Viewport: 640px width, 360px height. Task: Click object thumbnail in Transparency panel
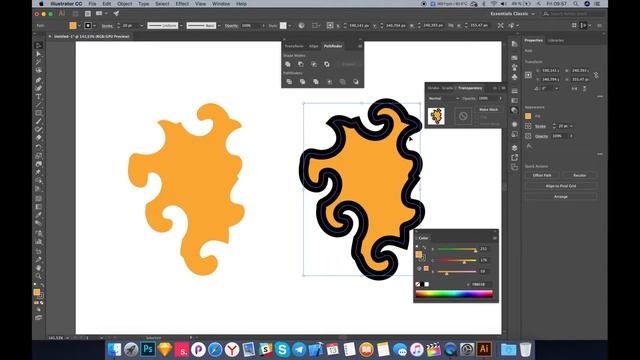[x=436, y=116]
